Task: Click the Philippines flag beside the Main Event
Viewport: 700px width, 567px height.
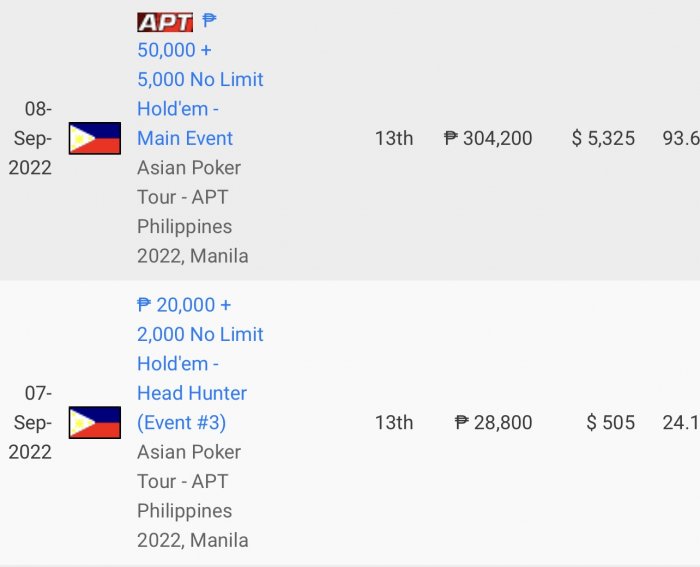Action: point(95,138)
